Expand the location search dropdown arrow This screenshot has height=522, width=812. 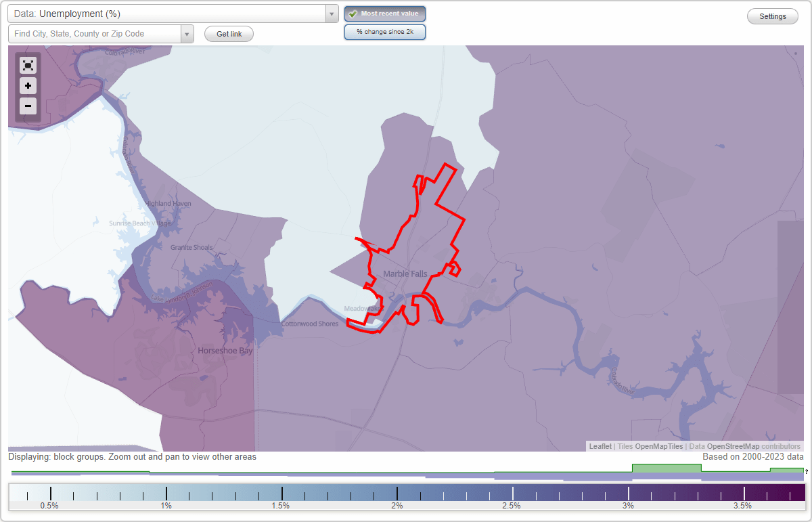pyautogui.click(x=187, y=33)
